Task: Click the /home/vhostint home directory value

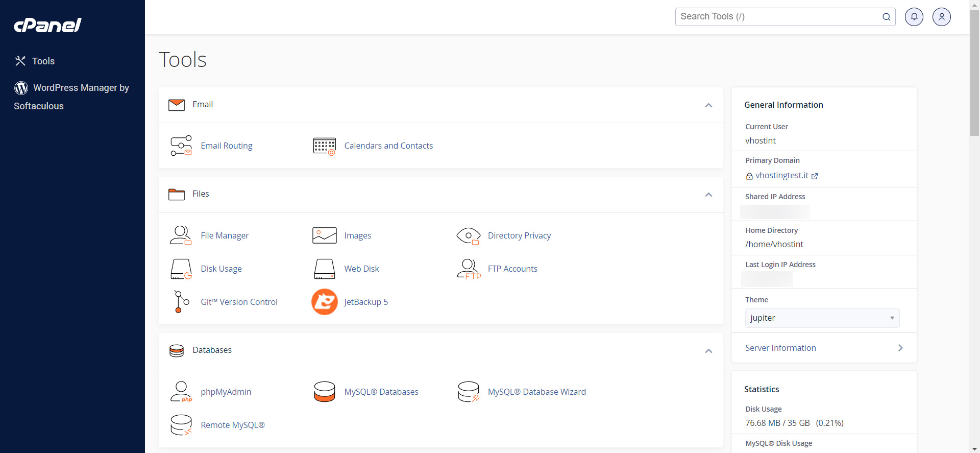Action: (x=774, y=244)
